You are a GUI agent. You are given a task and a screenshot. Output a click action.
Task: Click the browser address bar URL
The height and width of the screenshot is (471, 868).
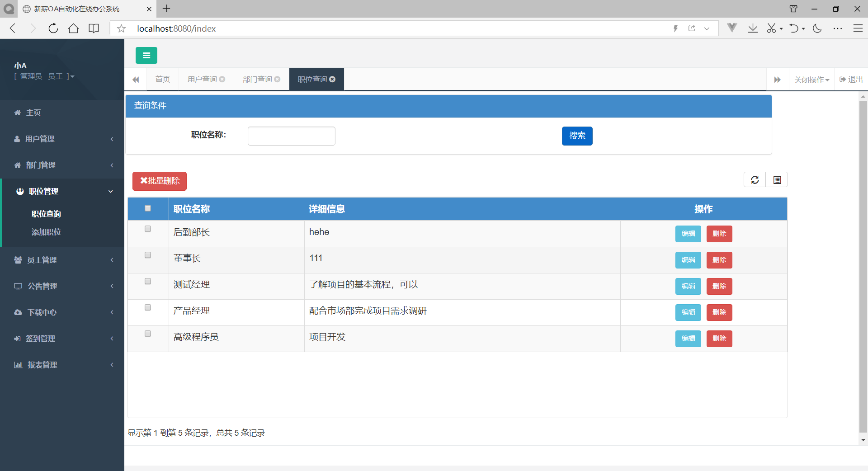click(x=176, y=28)
